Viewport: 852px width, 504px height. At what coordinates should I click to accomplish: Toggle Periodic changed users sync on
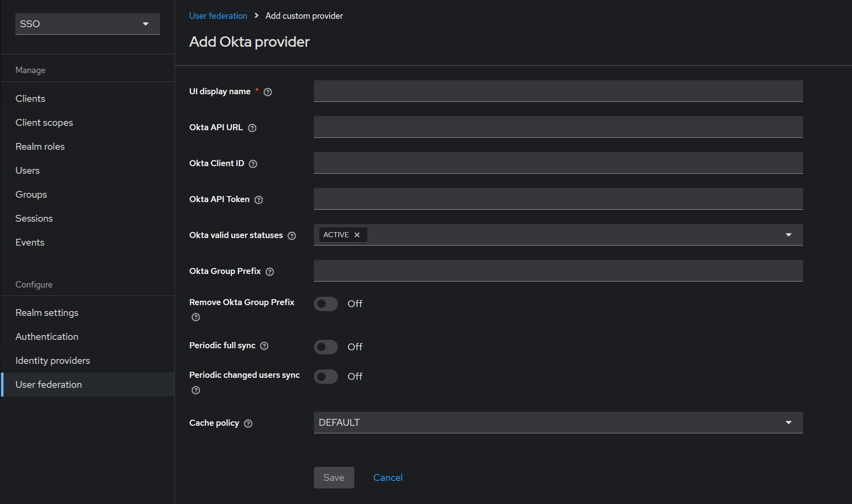pos(326,377)
